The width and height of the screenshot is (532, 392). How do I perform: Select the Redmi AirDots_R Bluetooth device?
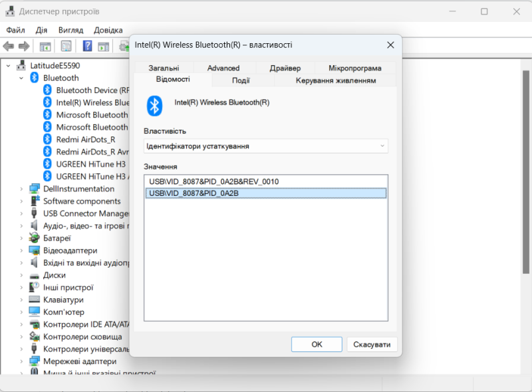tap(85, 140)
